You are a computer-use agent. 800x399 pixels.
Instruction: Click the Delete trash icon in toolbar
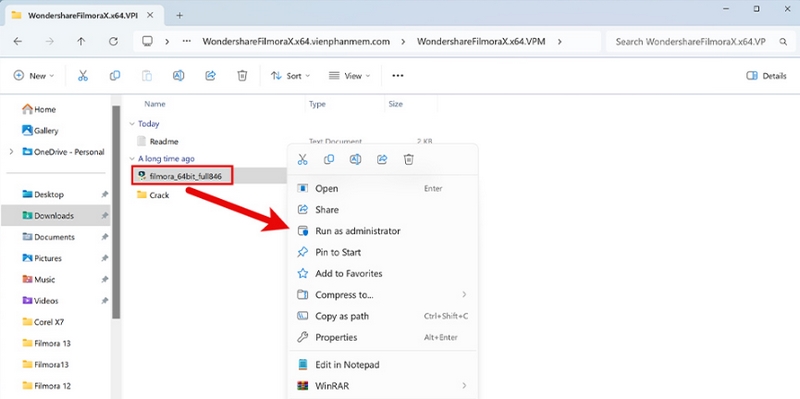pyautogui.click(x=242, y=76)
